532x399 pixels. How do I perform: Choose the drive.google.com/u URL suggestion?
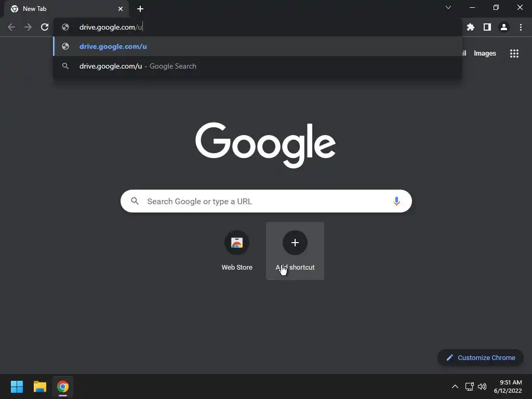click(x=258, y=46)
